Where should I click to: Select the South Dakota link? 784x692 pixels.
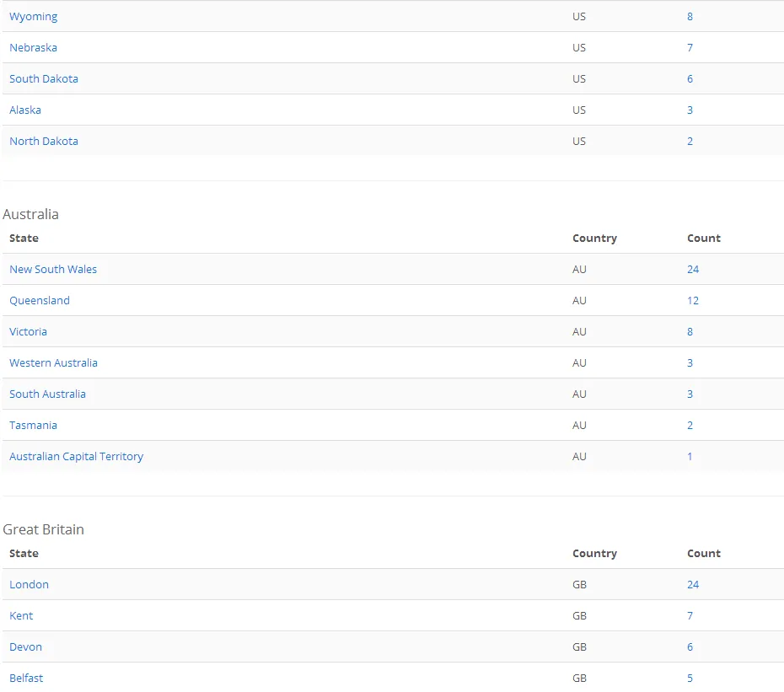[x=44, y=79]
